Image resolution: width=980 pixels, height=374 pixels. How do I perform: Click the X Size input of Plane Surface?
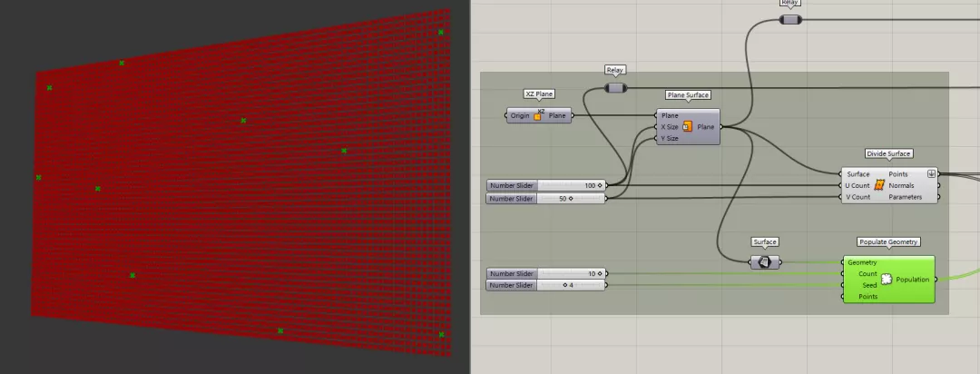click(x=670, y=127)
